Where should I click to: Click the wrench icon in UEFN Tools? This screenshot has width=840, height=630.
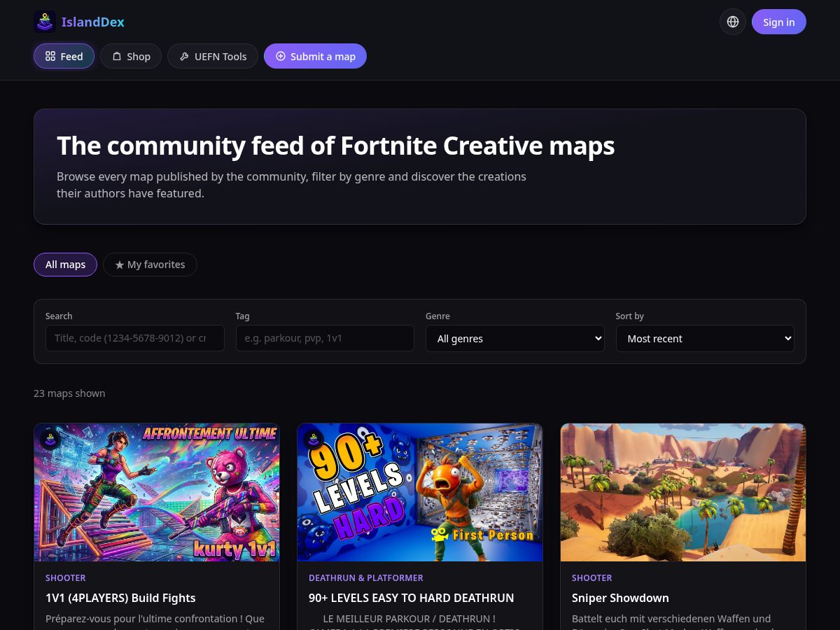[184, 56]
